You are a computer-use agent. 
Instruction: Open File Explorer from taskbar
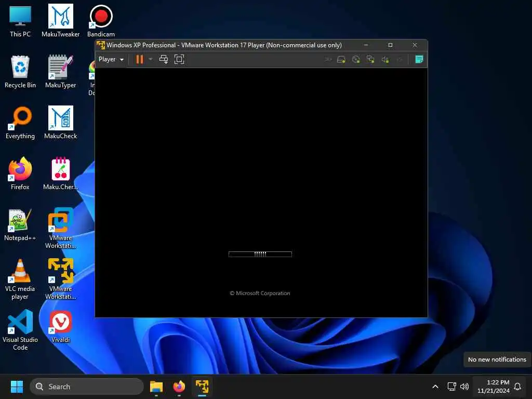[156, 387]
